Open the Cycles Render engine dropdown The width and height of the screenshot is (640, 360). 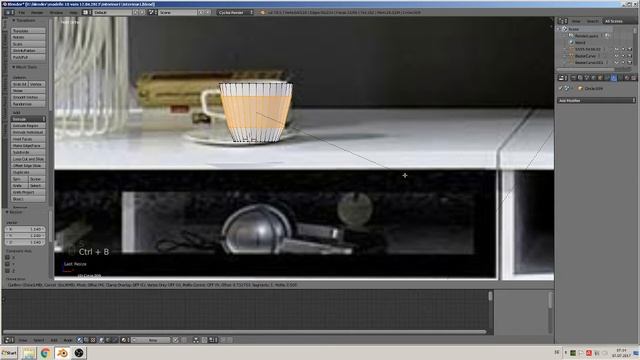coord(235,12)
